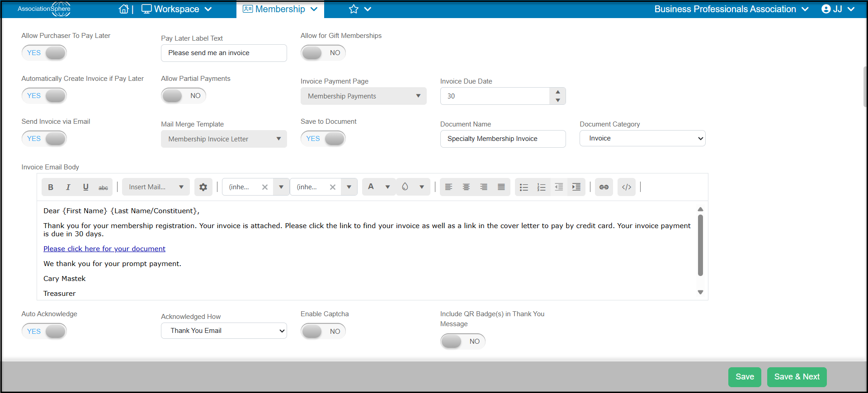Open mail merge settings gear
This screenshot has height=393, width=868.
pos(203,187)
